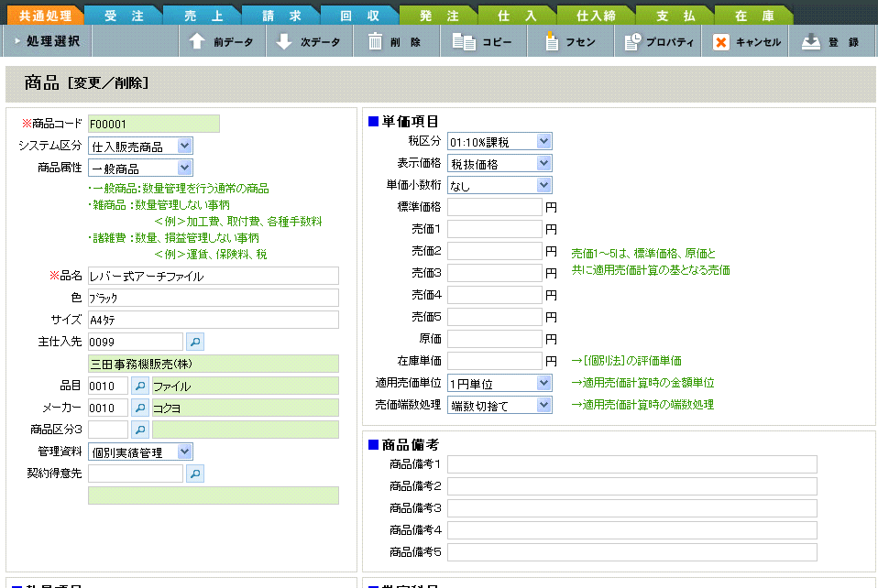Click the 商品備考5 input field
This screenshot has width=878, height=588.
tap(632, 552)
